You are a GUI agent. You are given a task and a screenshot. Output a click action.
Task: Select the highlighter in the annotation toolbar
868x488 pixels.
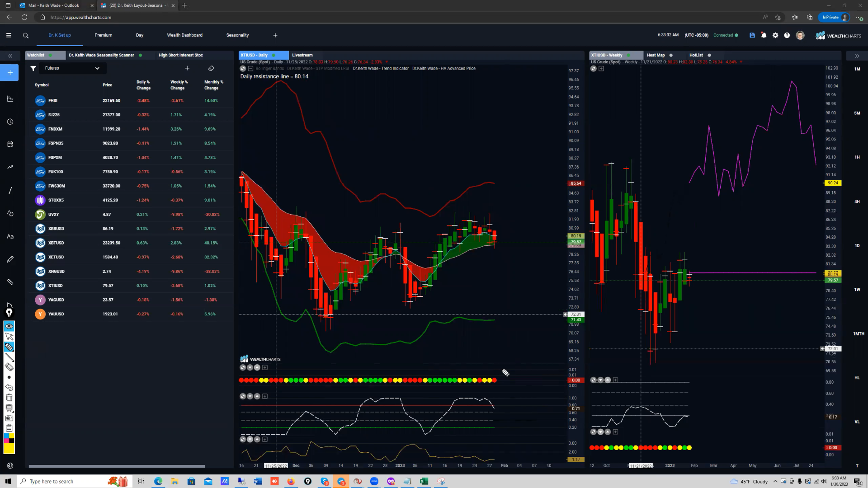coord(9,347)
